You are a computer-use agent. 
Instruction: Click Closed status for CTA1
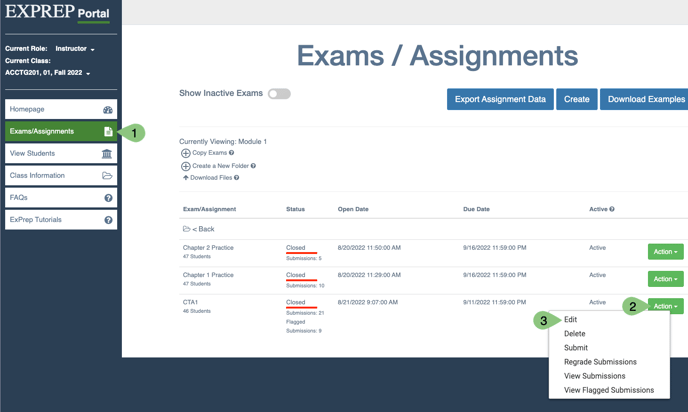pyautogui.click(x=295, y=302)
